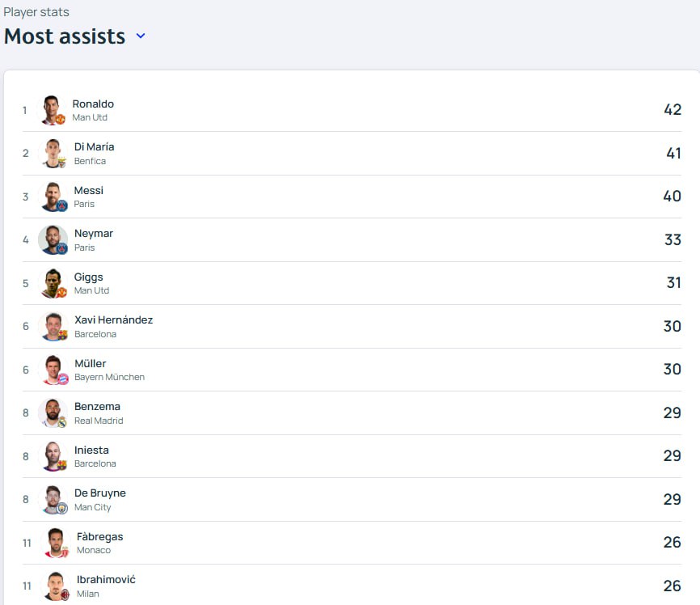Click Ronaldo's player photo
This screenshot has height=605, width=700.
(x=53, y=110)
